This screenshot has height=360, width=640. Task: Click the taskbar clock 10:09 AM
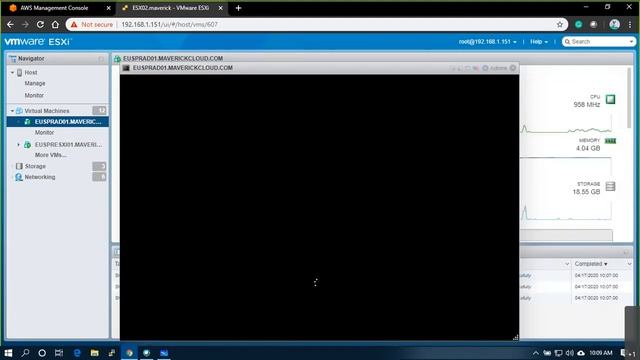(x=600, y=353)
